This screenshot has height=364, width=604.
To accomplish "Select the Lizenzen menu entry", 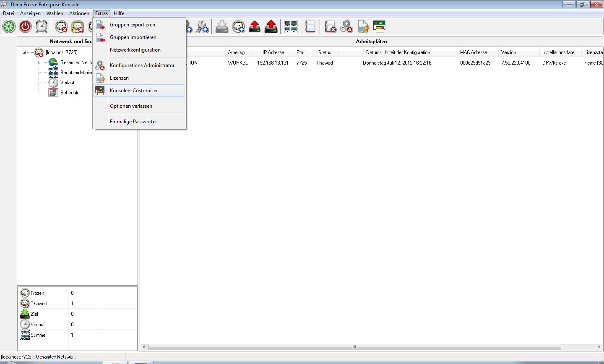I will (139, 78).
